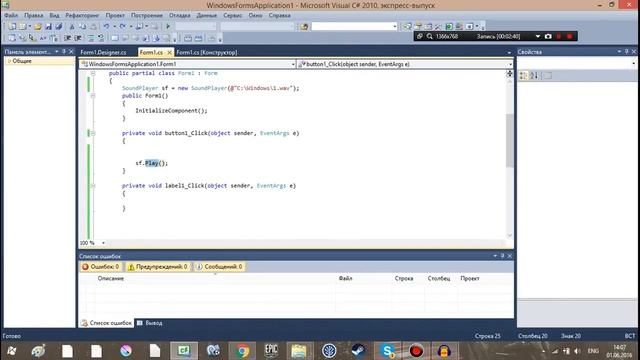Comment out selected lines icon

[x=91, y=38]
